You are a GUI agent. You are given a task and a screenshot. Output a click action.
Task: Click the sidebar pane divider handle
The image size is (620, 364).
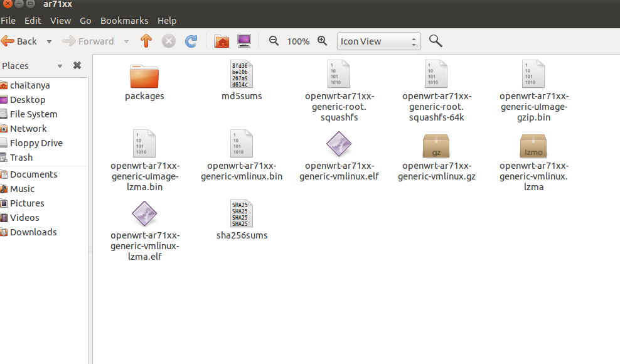coord(90,250)
